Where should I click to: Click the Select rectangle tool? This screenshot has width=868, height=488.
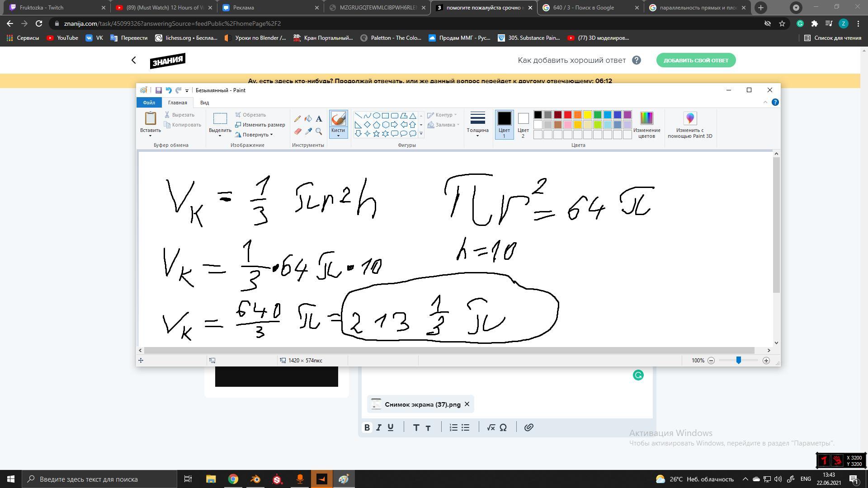(x=220, y=118)
